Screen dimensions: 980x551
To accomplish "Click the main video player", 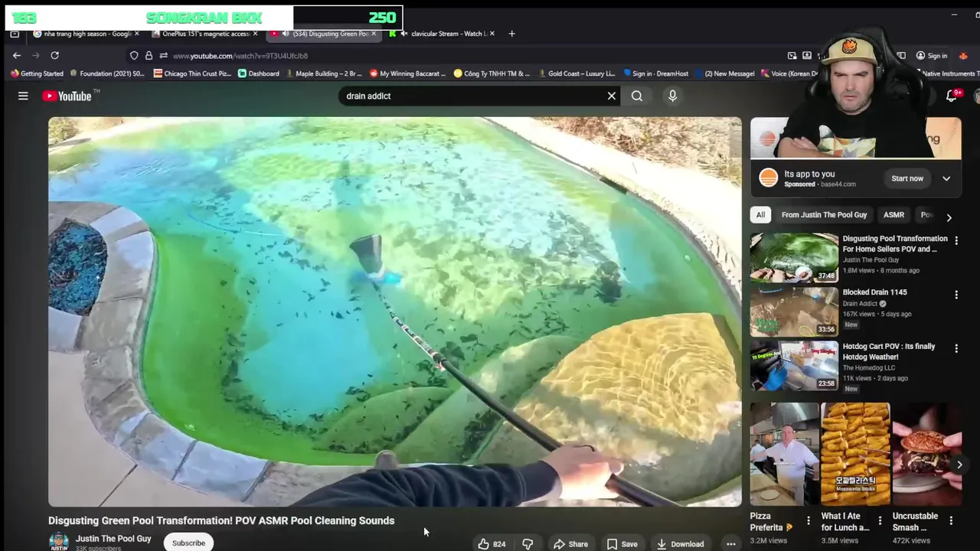I will click(x=394, y=311).
